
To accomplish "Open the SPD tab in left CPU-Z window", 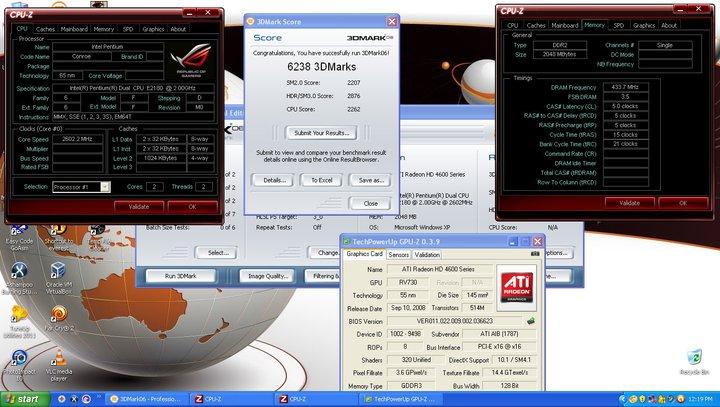I will (128, 29).
